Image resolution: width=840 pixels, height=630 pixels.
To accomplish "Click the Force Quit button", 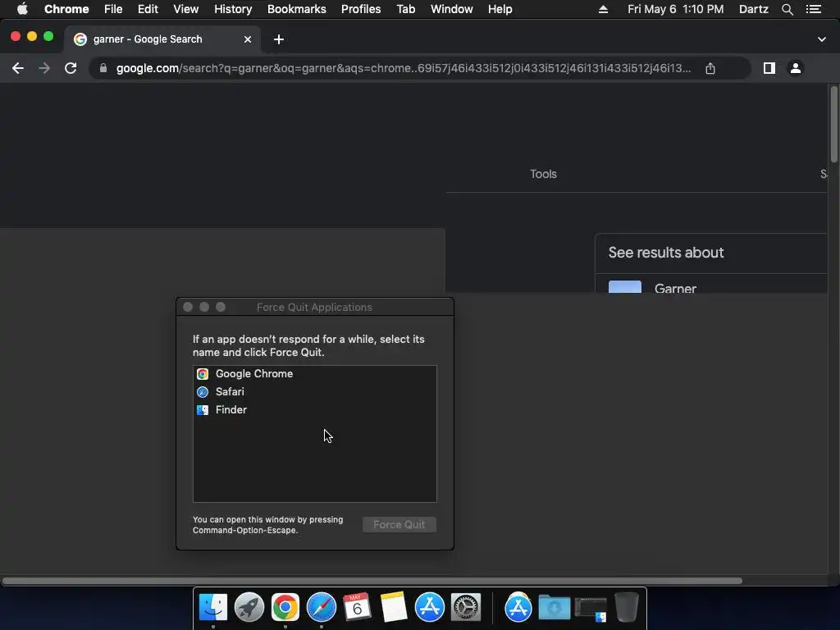I will (399, 524).
